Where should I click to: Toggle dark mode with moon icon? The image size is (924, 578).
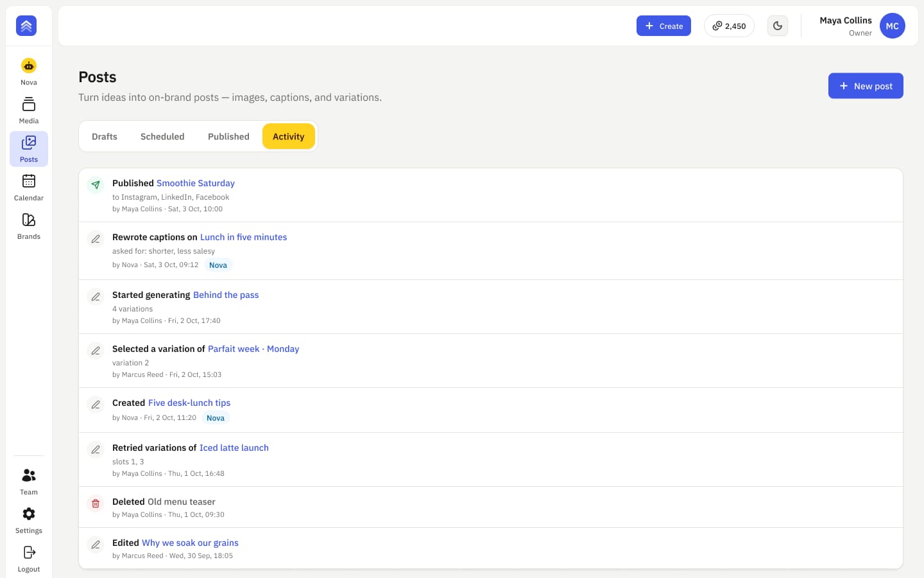(778, 26)
